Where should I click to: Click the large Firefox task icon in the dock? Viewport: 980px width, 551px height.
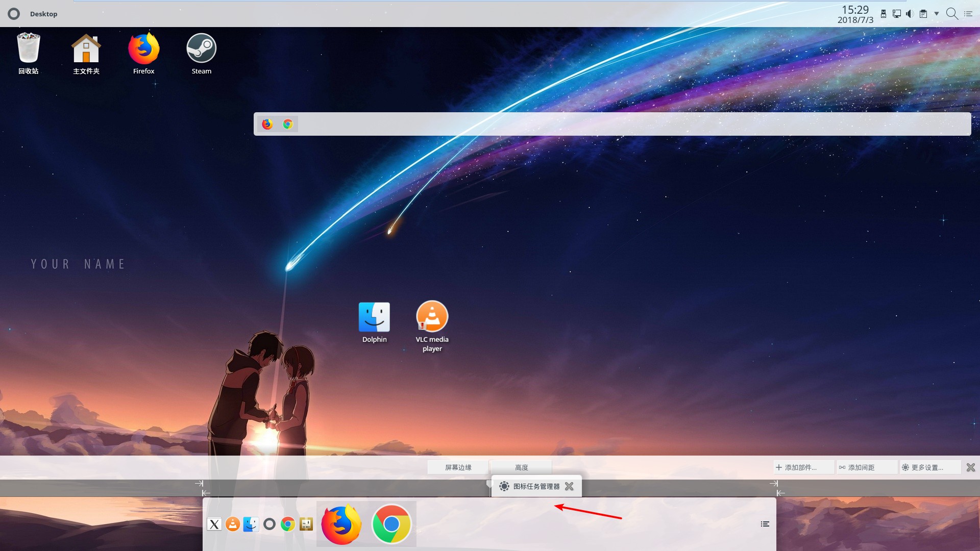pos(341,524)
